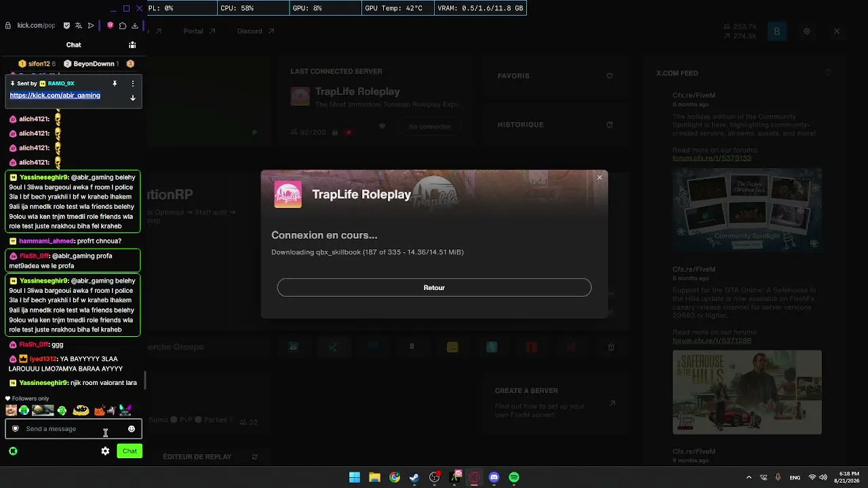The height and width of the screenshot is (488, 868).
Task: Open chat settings gear icon
Action: coord(105,451)
